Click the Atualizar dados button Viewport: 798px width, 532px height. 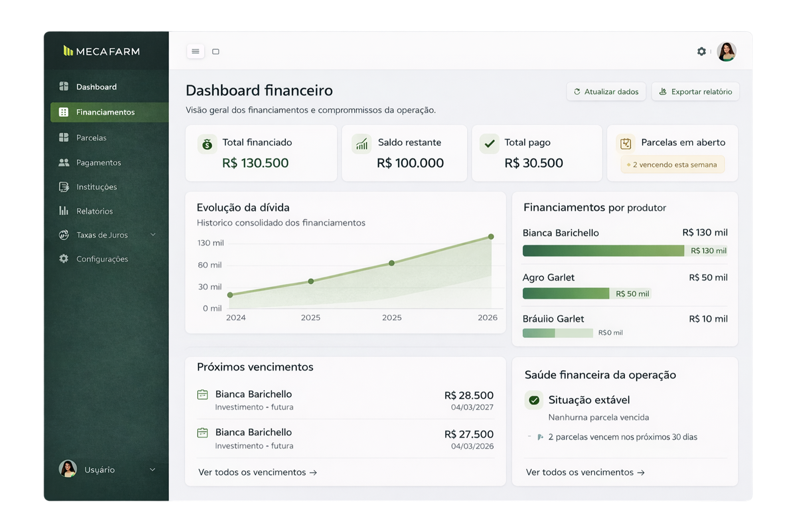coord(606,92)
